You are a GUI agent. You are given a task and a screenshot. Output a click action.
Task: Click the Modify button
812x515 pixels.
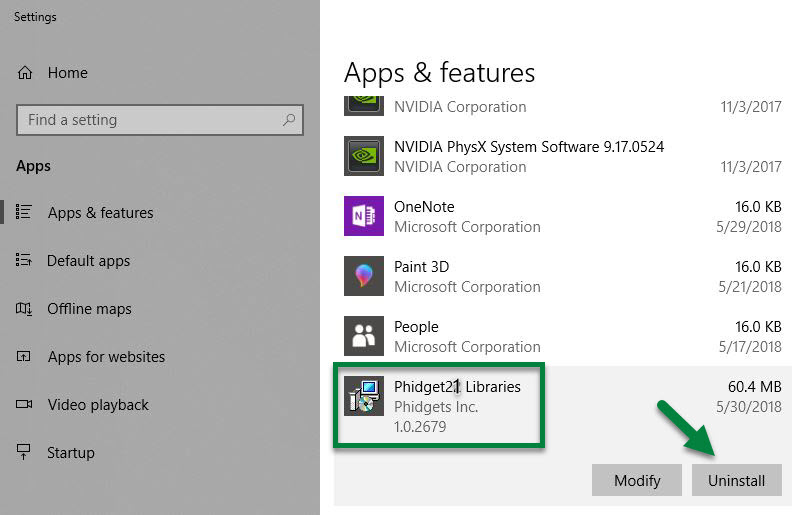tap(637, 480)
